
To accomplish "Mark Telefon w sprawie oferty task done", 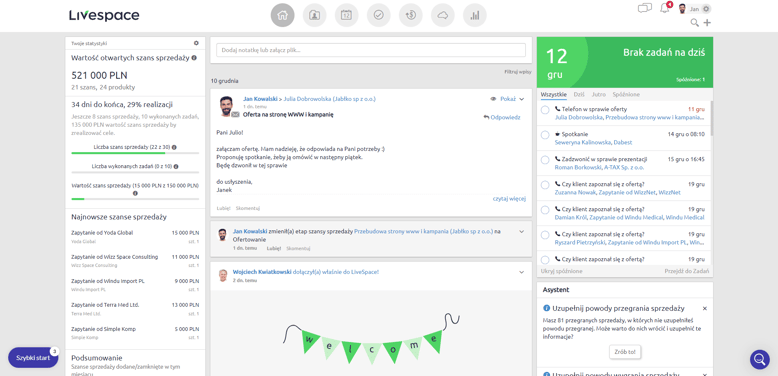I will 545,110.
